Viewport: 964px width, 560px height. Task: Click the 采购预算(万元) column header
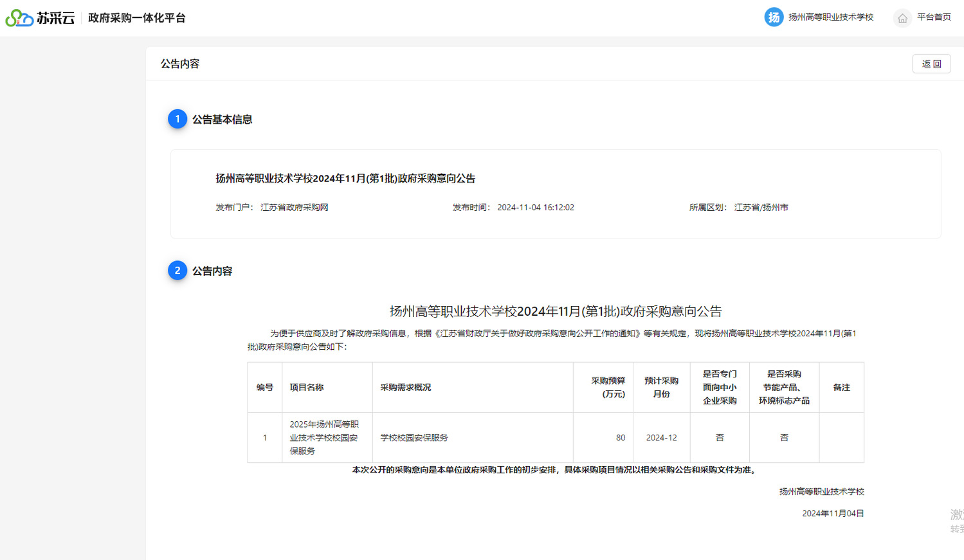tap(608, 388)
